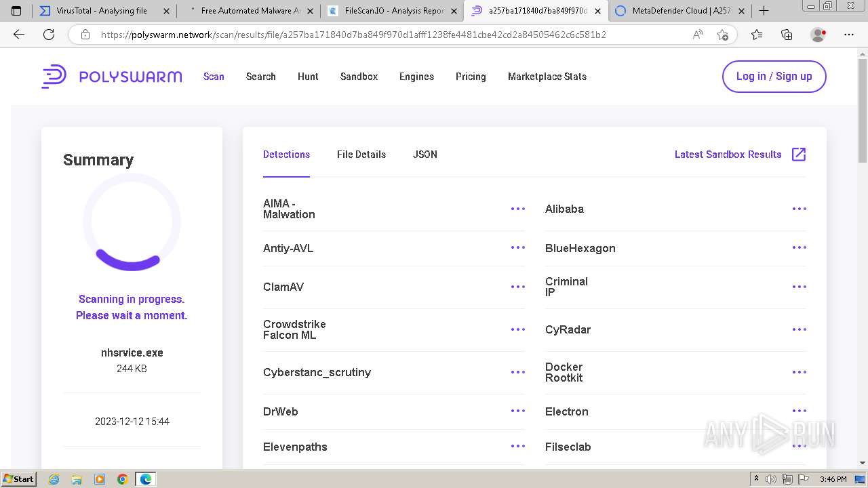Click the browser back arrow
868x488 pixels.
tap(19, 35)
